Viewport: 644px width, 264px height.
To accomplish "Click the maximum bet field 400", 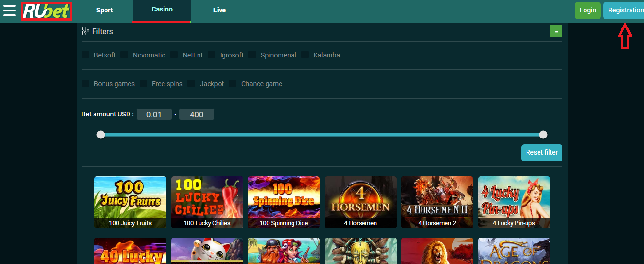I will click(197, 115).
